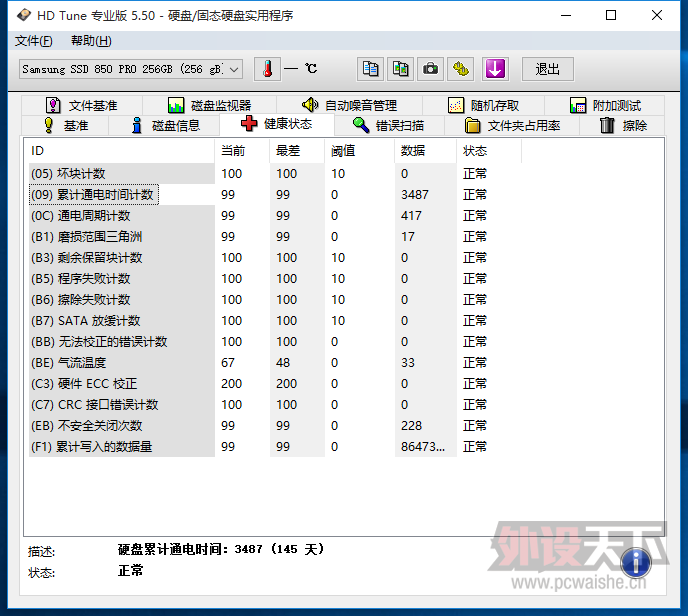Click the copy screenshot to clipboard icon
Image resolution: width=688 pixels, height=616 pixels.
pyautogui.click(x=400, y=69)
